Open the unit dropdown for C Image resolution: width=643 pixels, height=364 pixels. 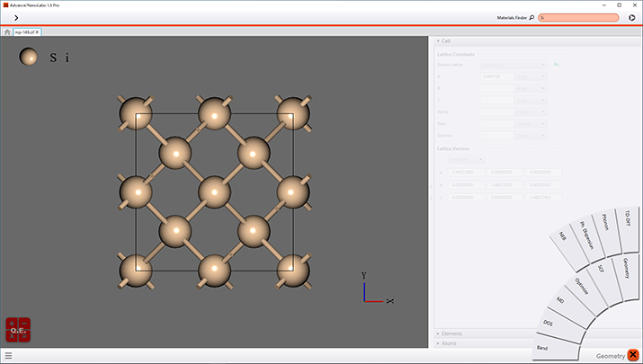point(531,101)
